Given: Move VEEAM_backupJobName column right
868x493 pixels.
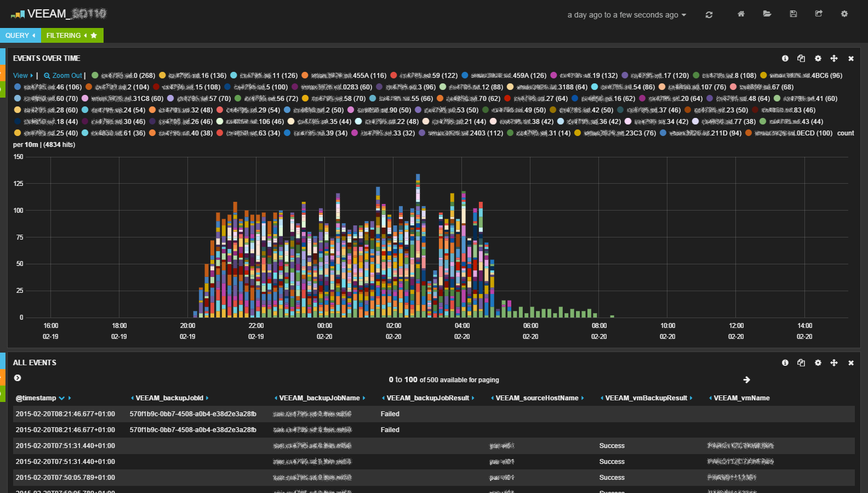Looking at the screenshot, I should click(x=364, y=398).
